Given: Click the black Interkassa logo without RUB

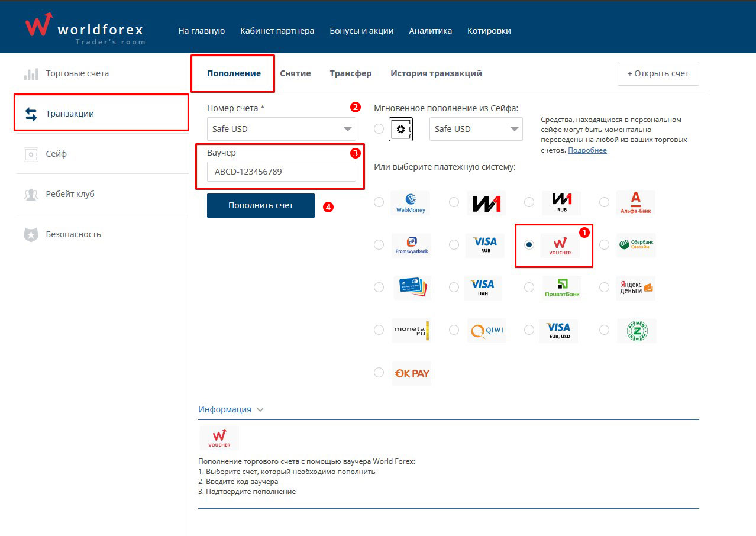Looking at the screenshot, I should (x=486, y=203).
